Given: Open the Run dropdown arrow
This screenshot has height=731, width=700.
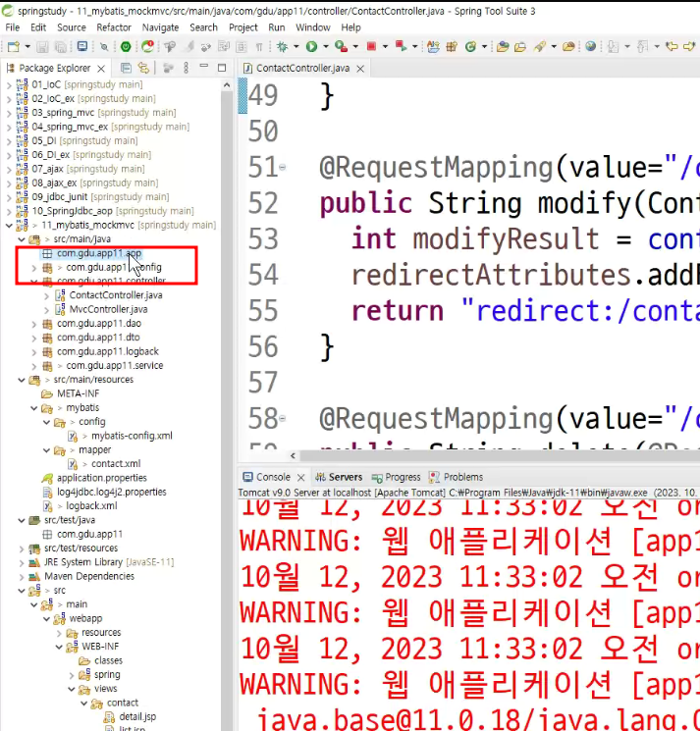Looking at the screenshot, I should point(326,47).
